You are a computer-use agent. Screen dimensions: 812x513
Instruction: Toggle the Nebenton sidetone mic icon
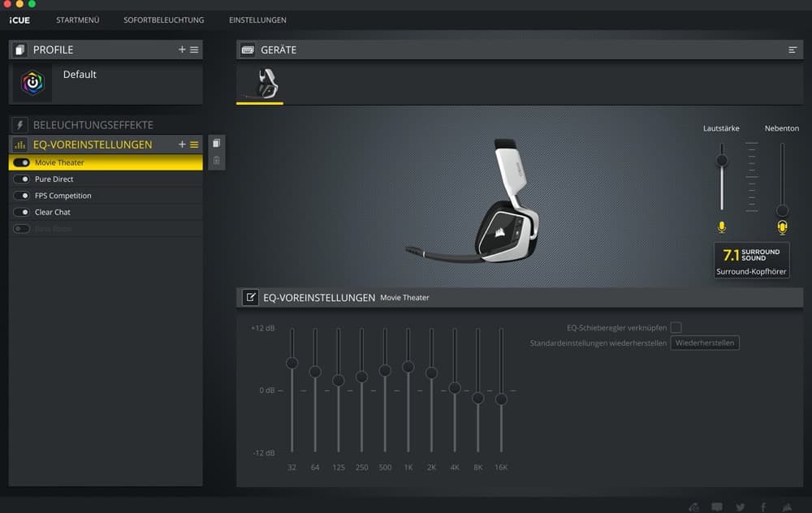(782, 226)
